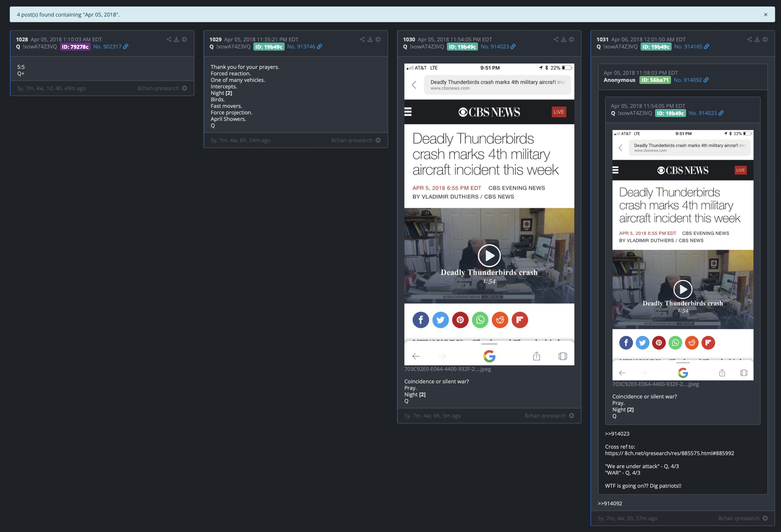Download post 1030
Screen dimensions: 781x532
[563, 39]
